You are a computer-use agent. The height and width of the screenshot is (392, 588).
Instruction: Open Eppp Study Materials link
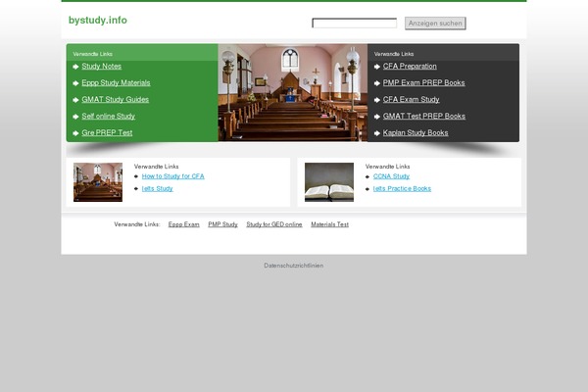[x=116, y=83]
